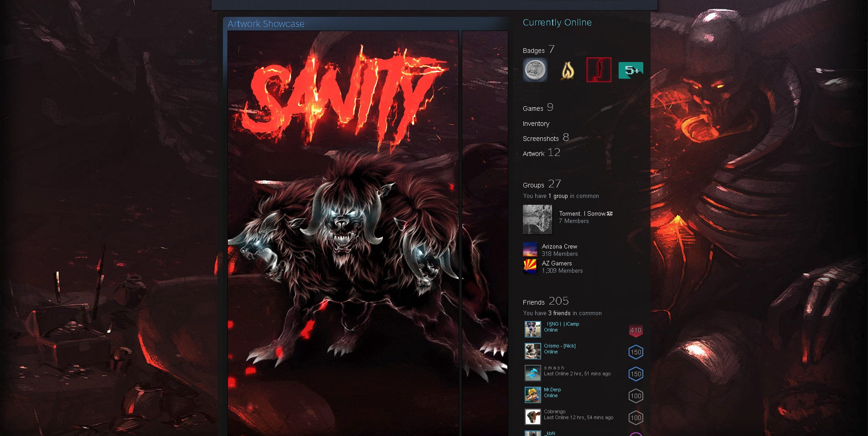Viewport: 868px width, 436px height.
Task: Click the 1 group in common link
Action: (x=558, y=196)
